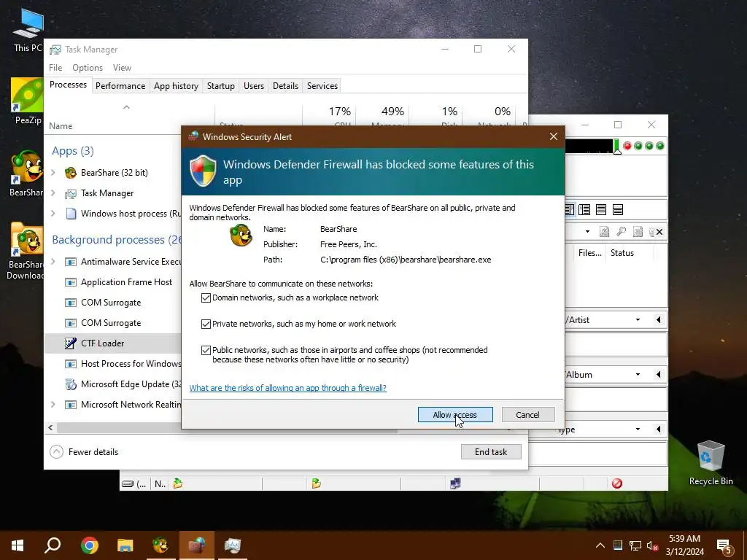The width and height of the screenshot is (747, 560).
Task: Open the Artist dropdown in BearShare
Action: tap(638, 320)
